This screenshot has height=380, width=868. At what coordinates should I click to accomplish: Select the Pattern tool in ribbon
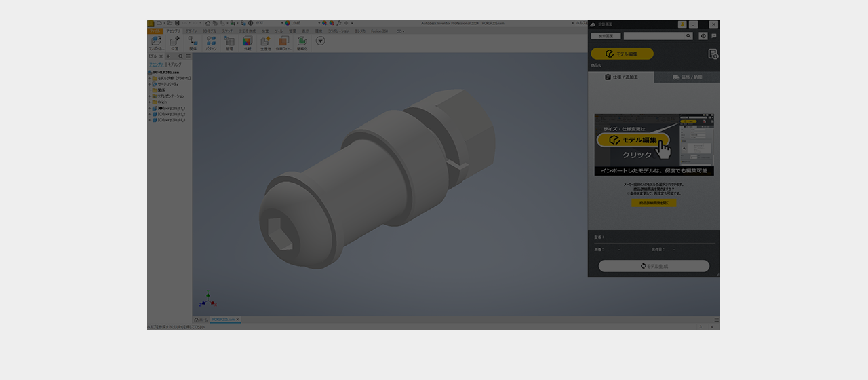pyautogui.click(x=211, y=43)
